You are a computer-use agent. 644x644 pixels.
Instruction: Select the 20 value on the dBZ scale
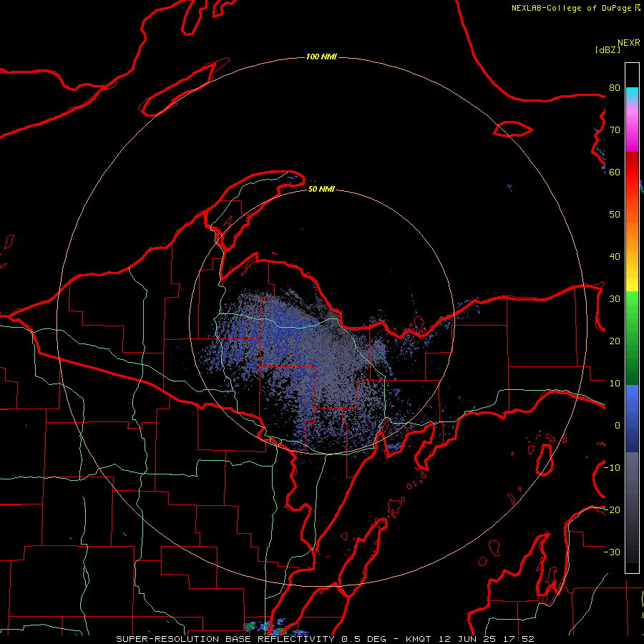point(615,341)
